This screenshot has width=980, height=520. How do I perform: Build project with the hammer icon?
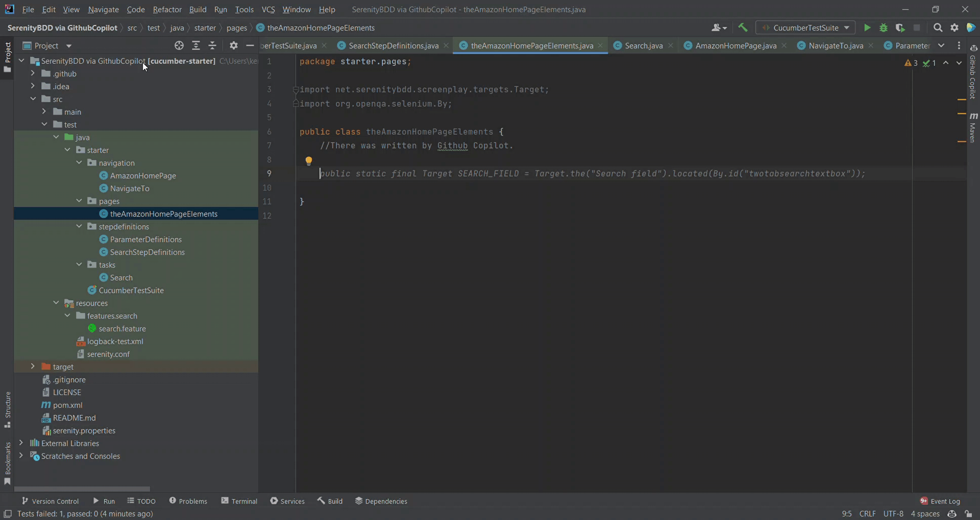[x=743, y=28]
